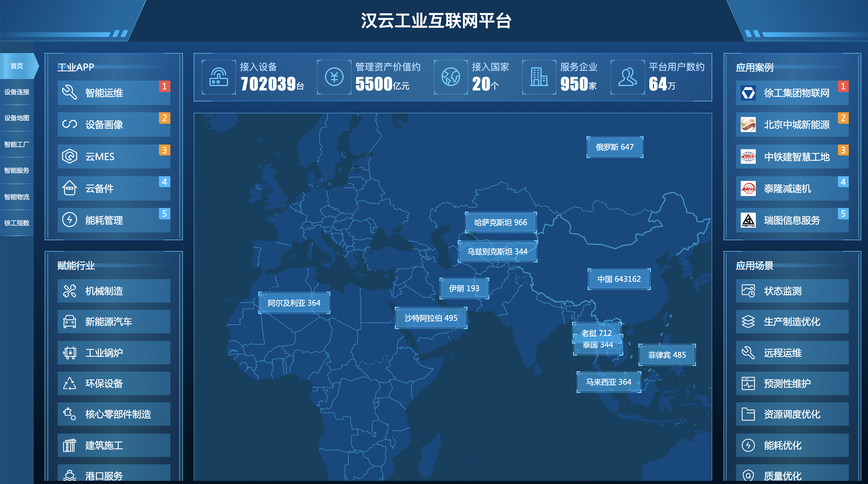Viewport: 868px width, 484px height.
Task: Click the shield icon beside 质量优化
Action: (x=748, y=475)
